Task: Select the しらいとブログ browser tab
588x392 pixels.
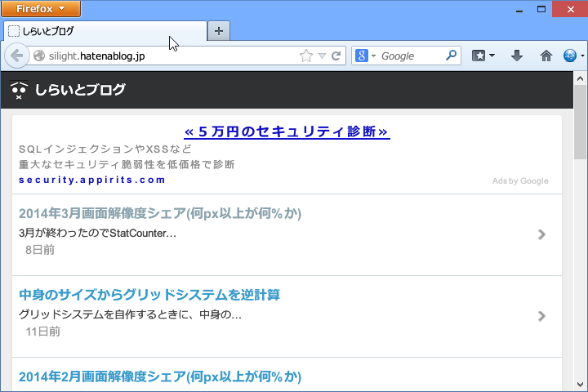Action: click(105, 31)
